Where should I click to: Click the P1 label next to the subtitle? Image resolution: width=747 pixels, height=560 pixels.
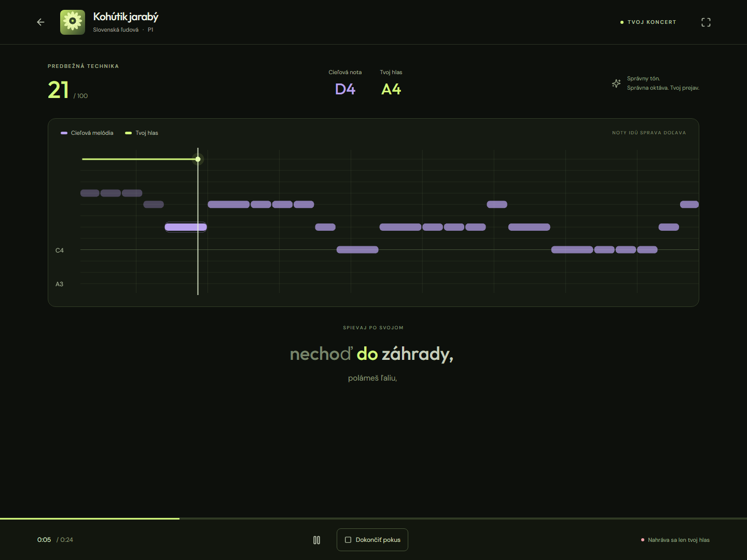pyautogui.click(x=150, y=30)
